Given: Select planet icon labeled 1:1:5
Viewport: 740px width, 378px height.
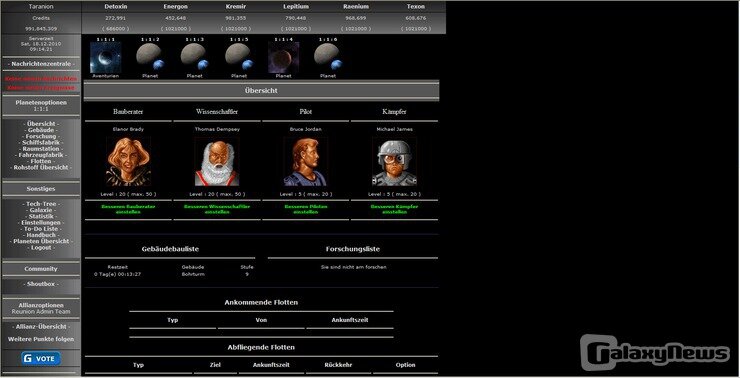Looking at the screenshot, I should click(x=239, y=58).
